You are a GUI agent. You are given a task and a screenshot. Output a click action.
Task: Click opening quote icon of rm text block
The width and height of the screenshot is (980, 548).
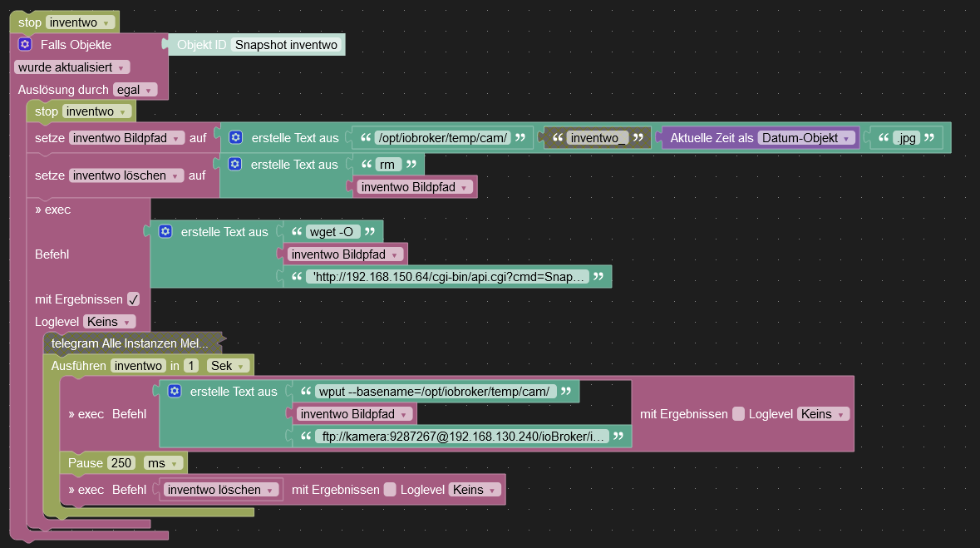pyautogui.click(x=367, y=165)
